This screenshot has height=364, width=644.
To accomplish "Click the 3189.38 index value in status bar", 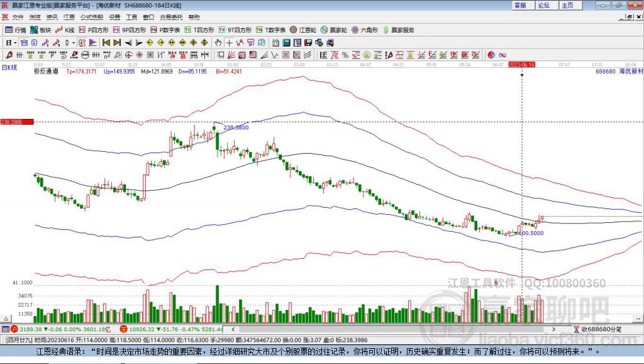I will pos(30,329).
